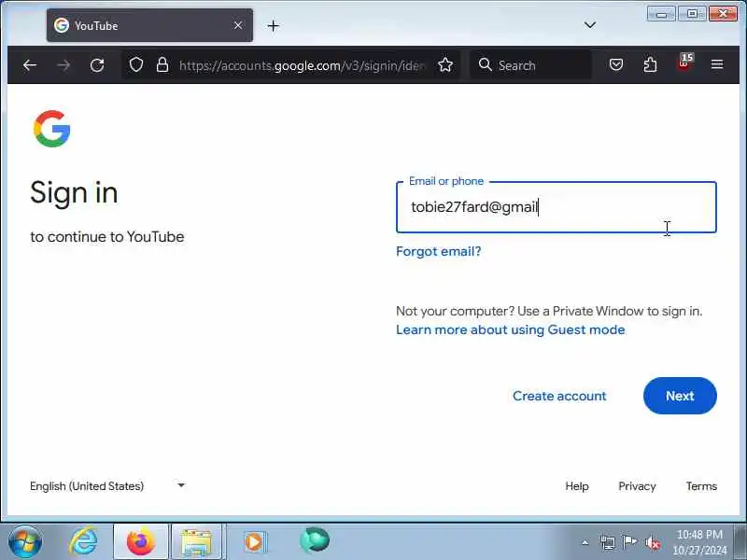Screen dimensions: 747x560
Task: Open the Windows Start menu orb
Action: coord(25,542)
